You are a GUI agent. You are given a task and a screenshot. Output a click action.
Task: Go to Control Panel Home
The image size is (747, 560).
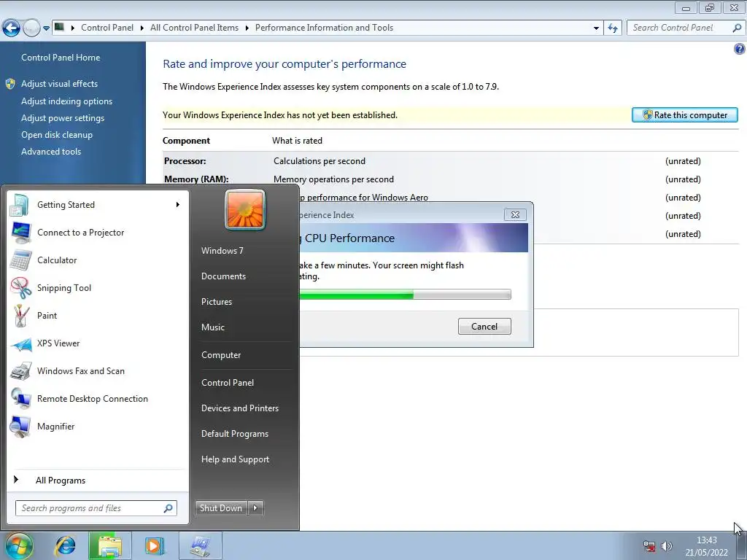[61, 58]
